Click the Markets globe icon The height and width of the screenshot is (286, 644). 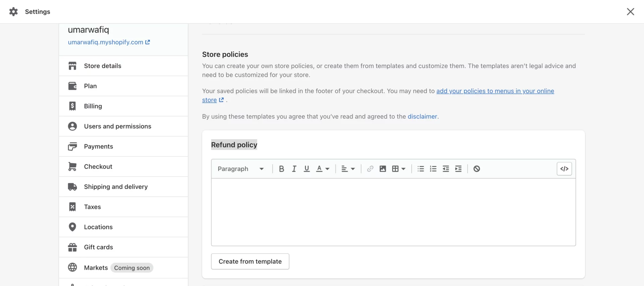(72, 267)
